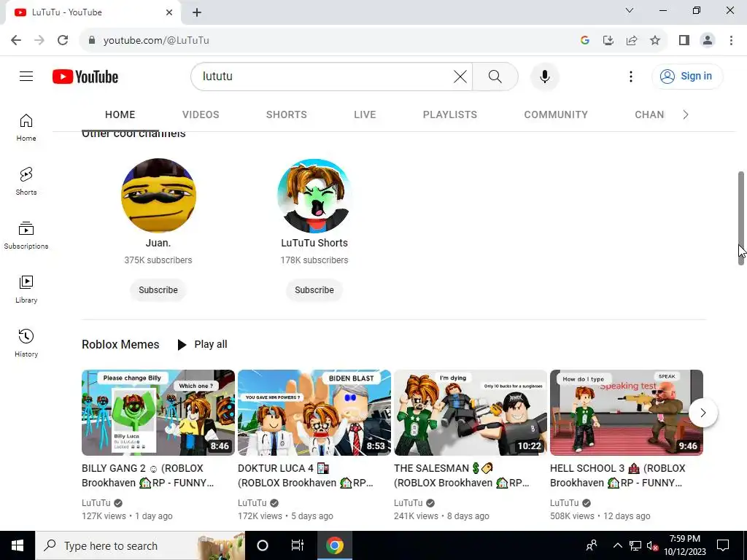This screenshot has height=560, width=747.
Task: Open Task View on the taskbar
Action: coord(298,545)
